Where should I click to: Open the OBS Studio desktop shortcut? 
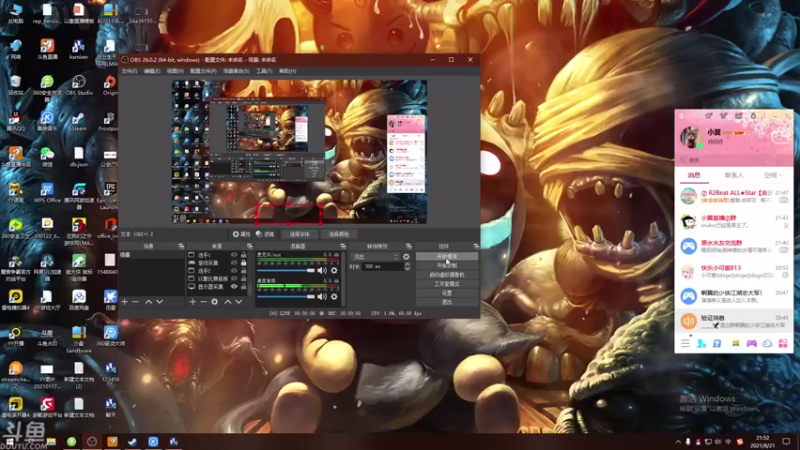[x=79, y=85]
